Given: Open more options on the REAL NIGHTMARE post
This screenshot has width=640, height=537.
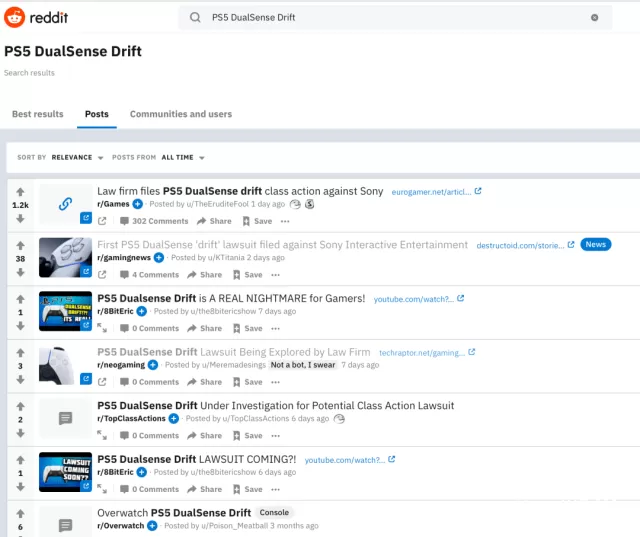Looking at the screenshot, I should click(276, 328).
